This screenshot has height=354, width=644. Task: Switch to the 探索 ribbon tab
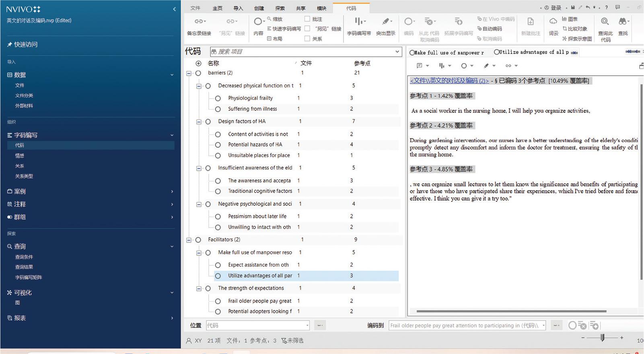click(x=280, y=8)
